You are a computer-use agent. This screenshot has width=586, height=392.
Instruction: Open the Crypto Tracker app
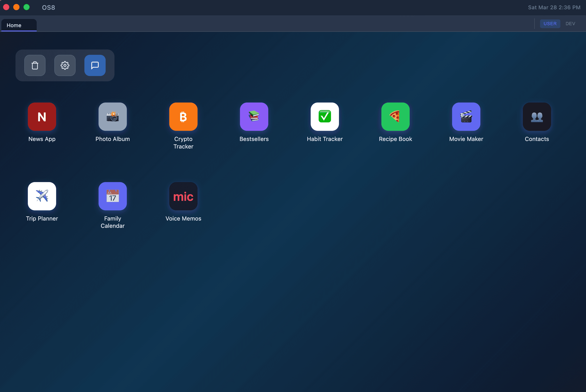[183, 116]
